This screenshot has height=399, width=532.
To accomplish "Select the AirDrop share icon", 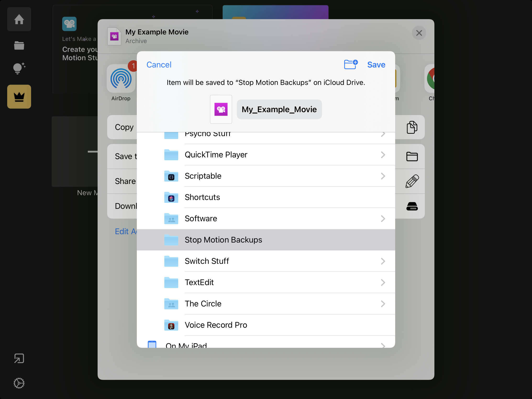I will [121, 79].
